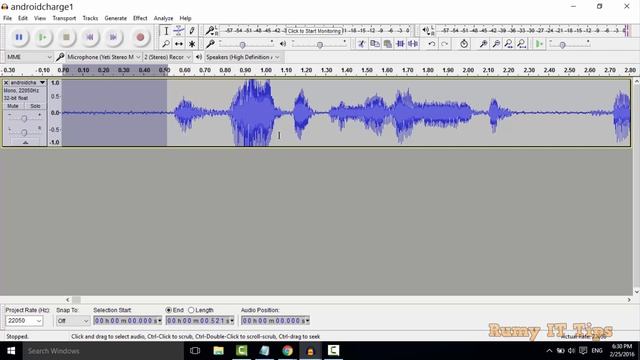
Task: Click the 1.00 mark on the timeline ruler
Action: tap(266, 70)
